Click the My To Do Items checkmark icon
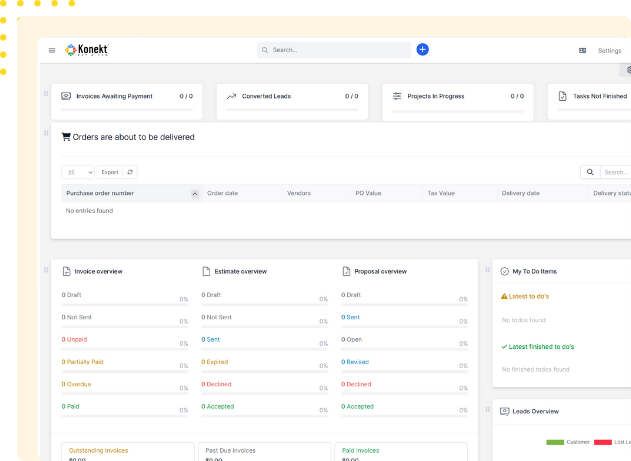This screenshot has width=631, height=461. [x=504, y=271]
